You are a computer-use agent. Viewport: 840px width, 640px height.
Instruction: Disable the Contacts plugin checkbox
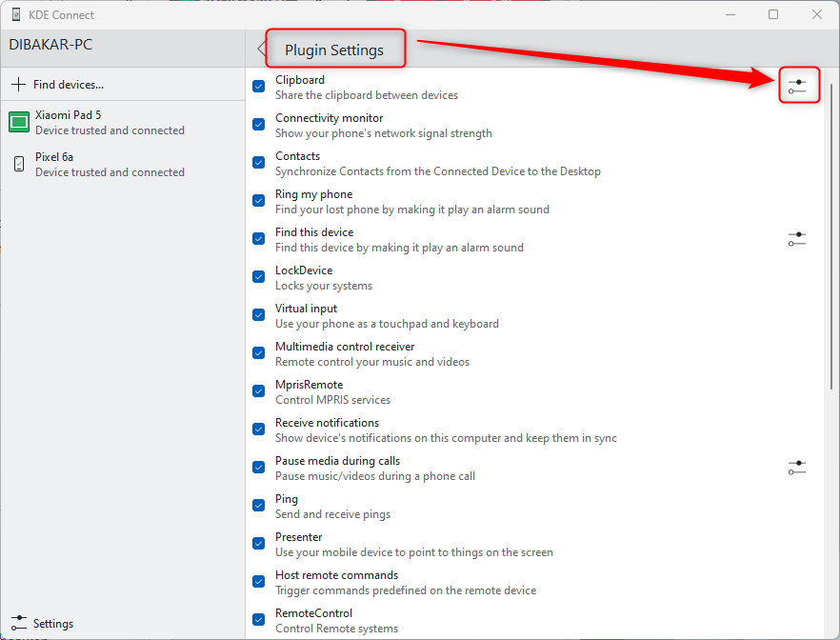(259, 162)
